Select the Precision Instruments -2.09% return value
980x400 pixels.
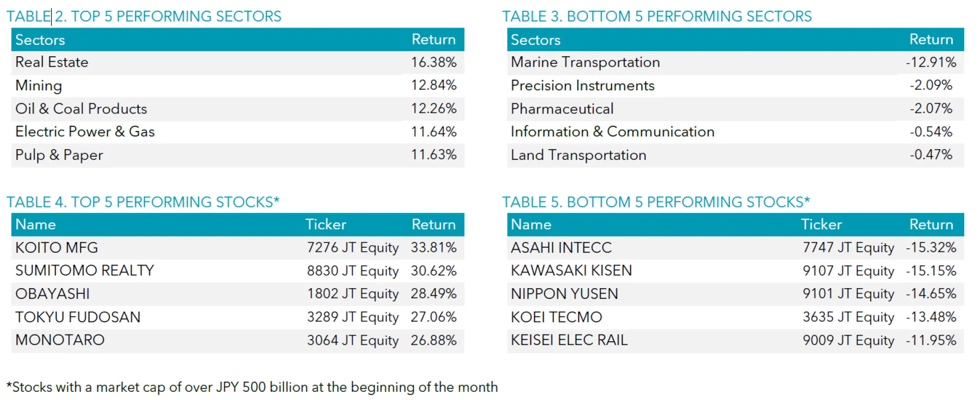(x=931, y=85)
